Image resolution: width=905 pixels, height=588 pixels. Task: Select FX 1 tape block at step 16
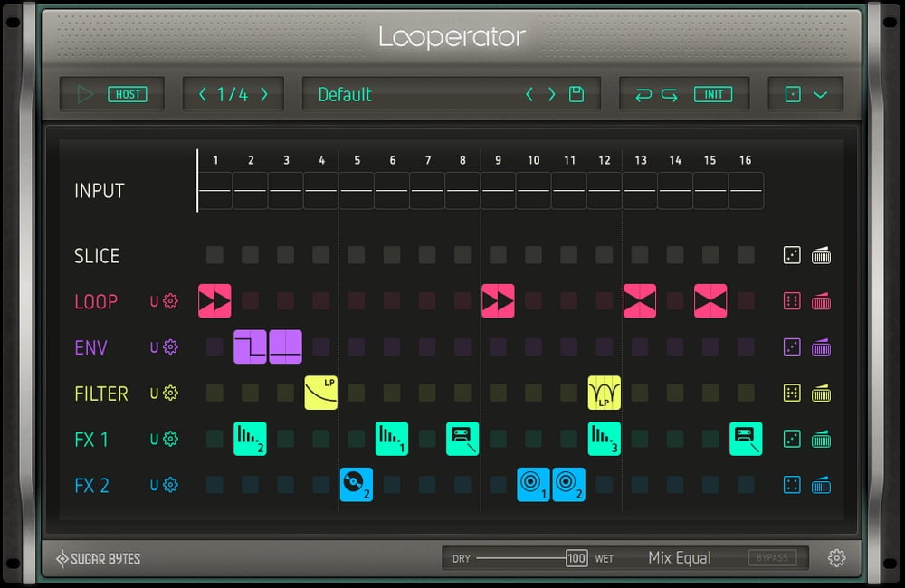[746, 439]
